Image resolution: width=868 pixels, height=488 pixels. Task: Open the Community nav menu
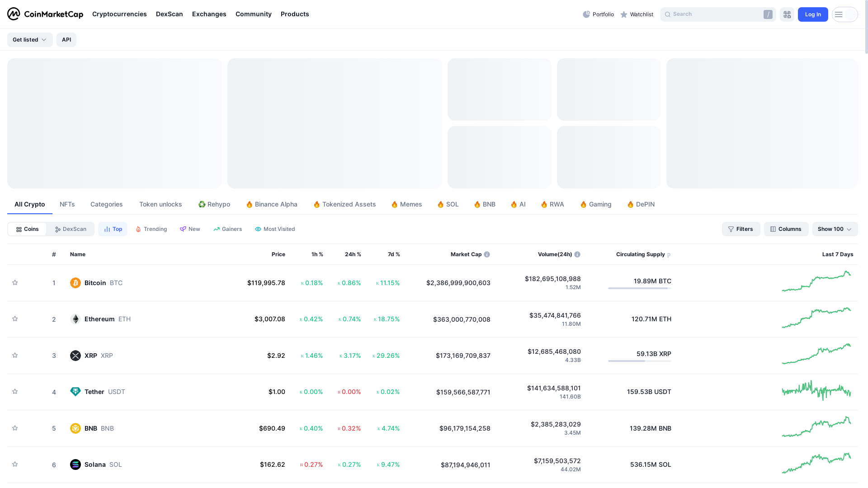tap(254, 14)
